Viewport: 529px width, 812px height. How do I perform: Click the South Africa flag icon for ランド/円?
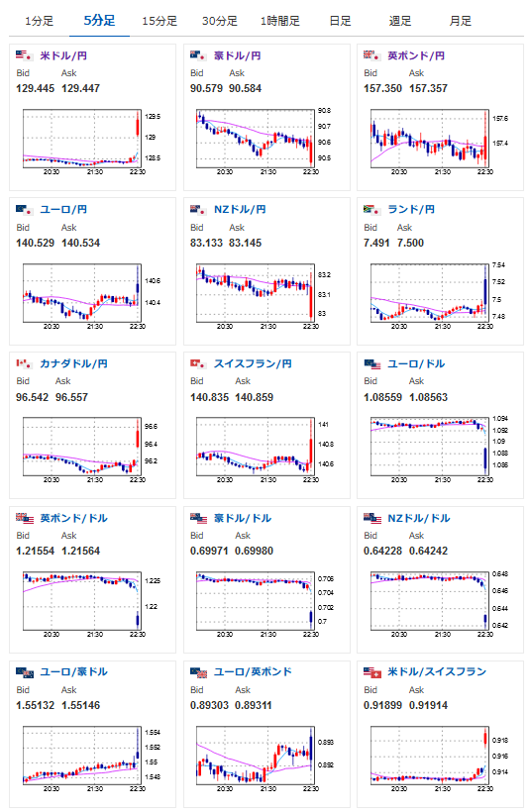pyautogui.click(x=372, y=209)
